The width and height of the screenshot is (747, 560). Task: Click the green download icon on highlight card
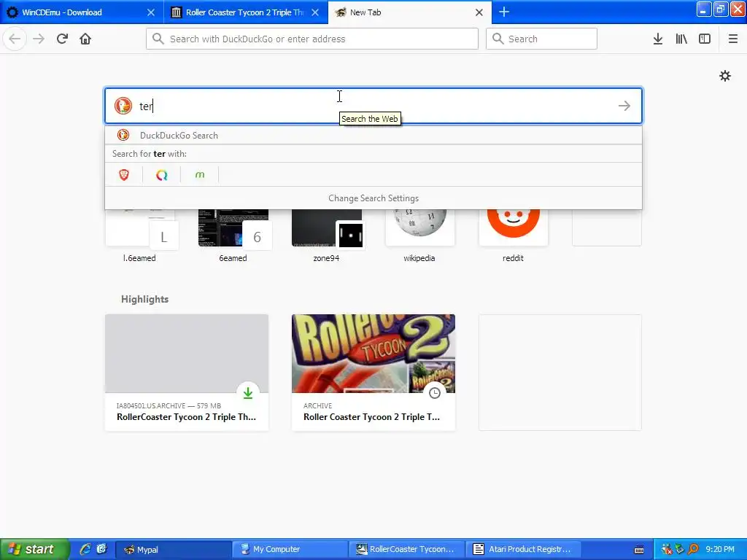(248, 393)
